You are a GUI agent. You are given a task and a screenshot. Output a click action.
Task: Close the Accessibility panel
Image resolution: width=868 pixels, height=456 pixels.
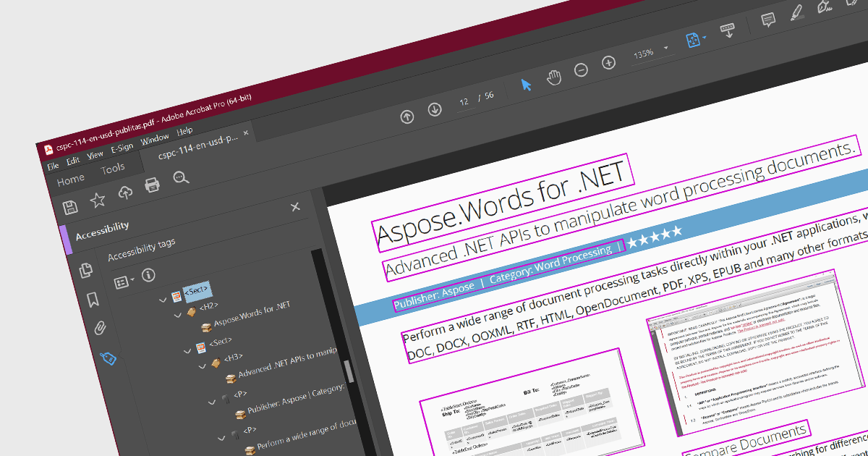(295, 207)
